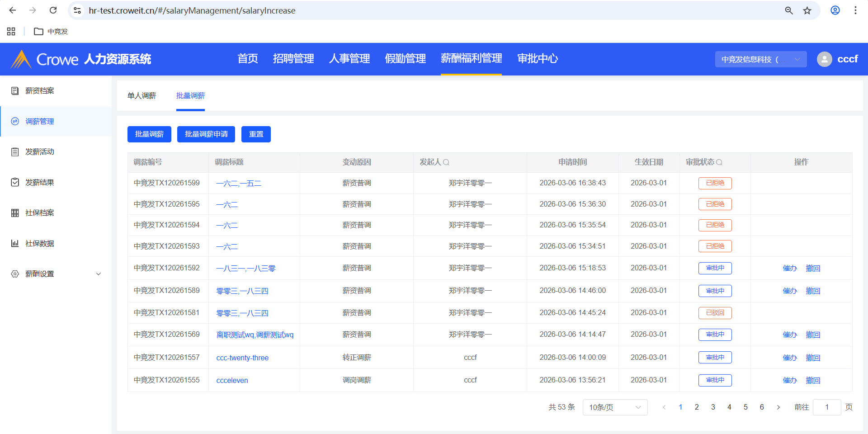This screenshot has width=868, height=434.
Task: Bookmark this page with the star icon
Action: (x=807, y=10)
